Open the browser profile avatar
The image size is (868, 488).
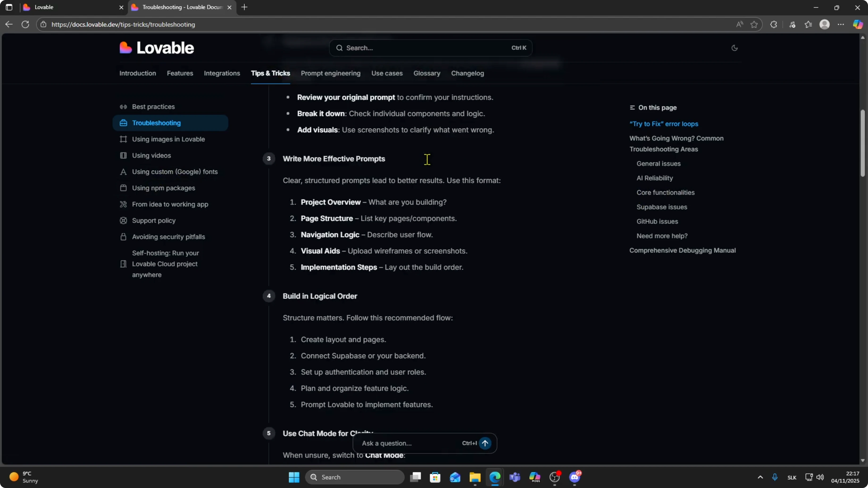[825, 24]
